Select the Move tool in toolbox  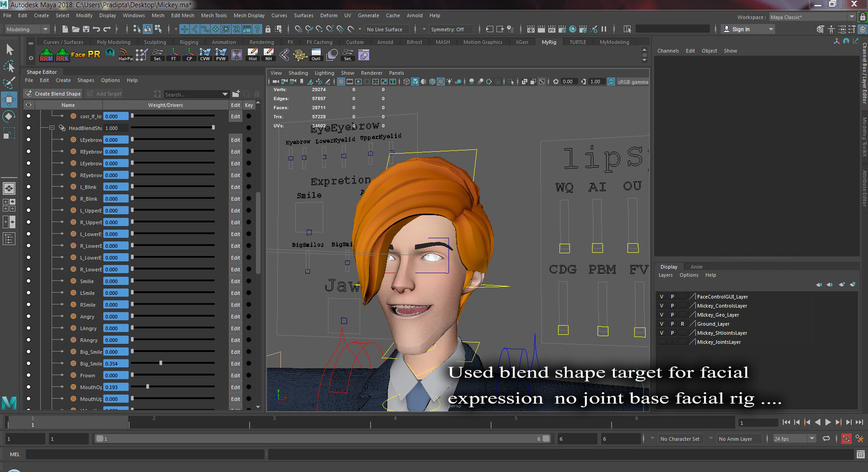9,100
